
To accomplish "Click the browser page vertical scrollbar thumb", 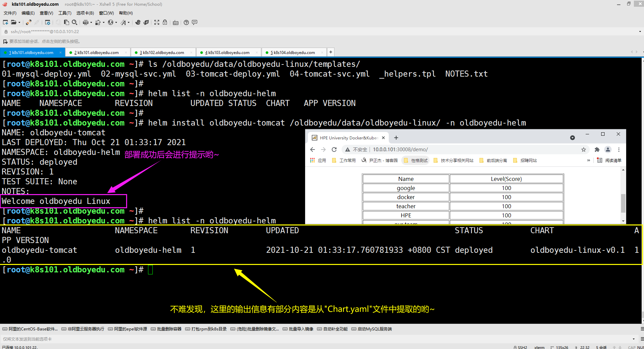I will [x=623, y=203].
